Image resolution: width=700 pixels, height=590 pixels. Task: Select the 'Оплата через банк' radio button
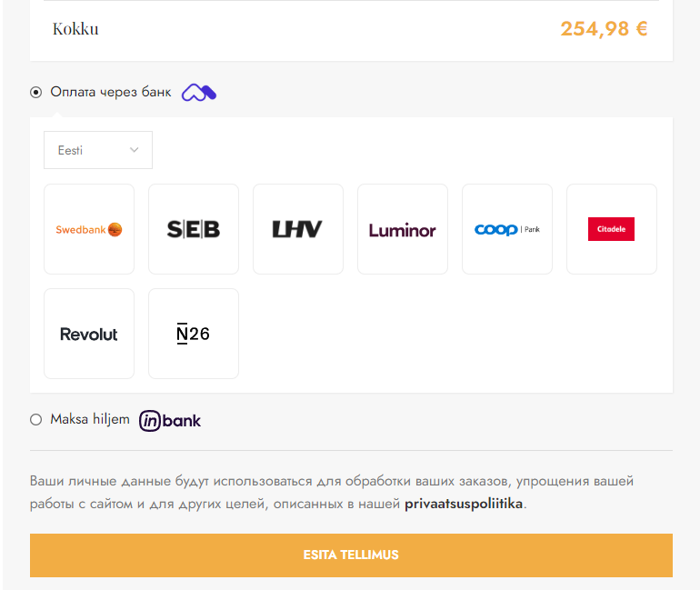coord(35,93)
